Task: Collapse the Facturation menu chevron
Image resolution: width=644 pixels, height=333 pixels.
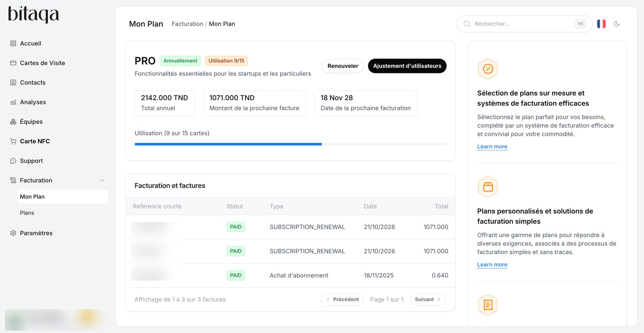Action: pyautogui.click(x=102, y=180)
